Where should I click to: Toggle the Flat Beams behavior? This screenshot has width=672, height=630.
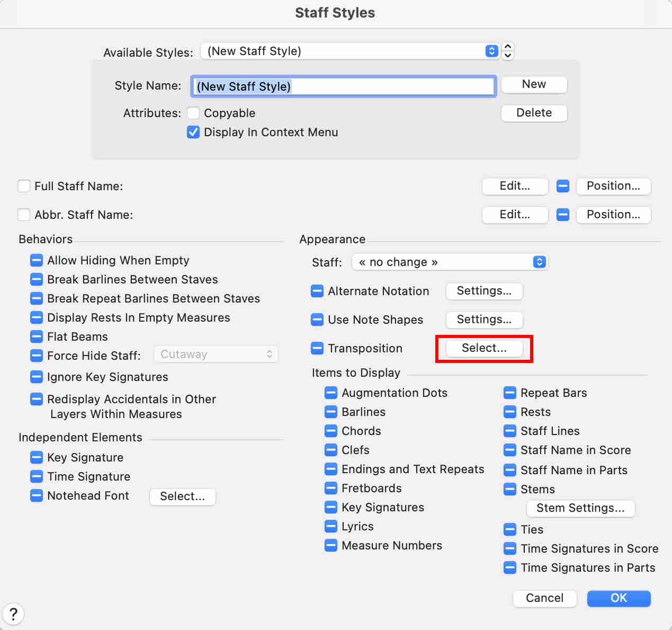click(37, 336)
